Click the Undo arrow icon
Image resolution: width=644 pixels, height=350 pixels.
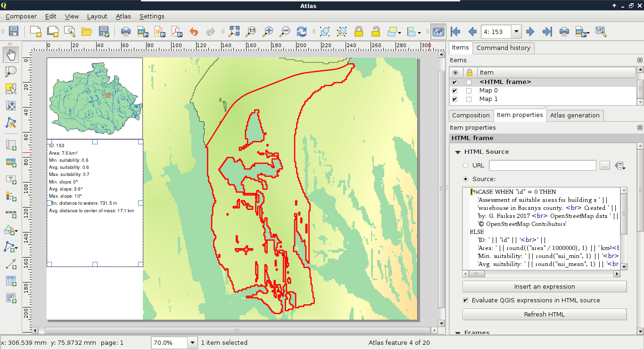pos(193,32)
